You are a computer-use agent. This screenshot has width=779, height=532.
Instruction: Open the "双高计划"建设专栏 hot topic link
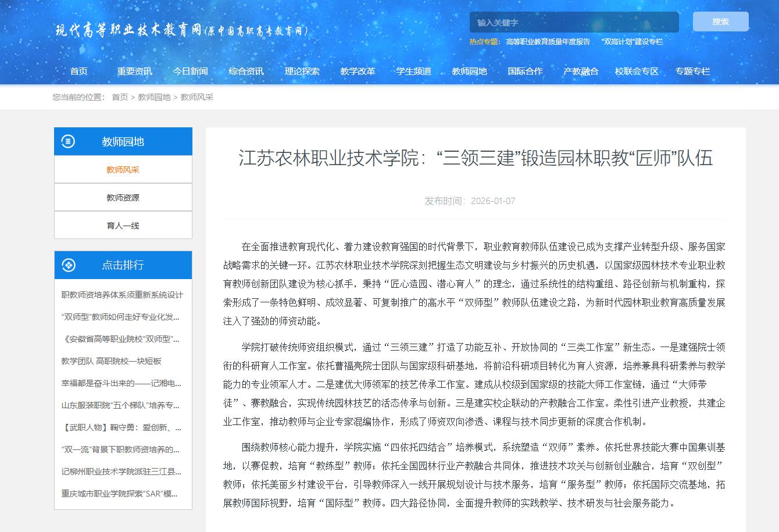(x=632, y=41)
